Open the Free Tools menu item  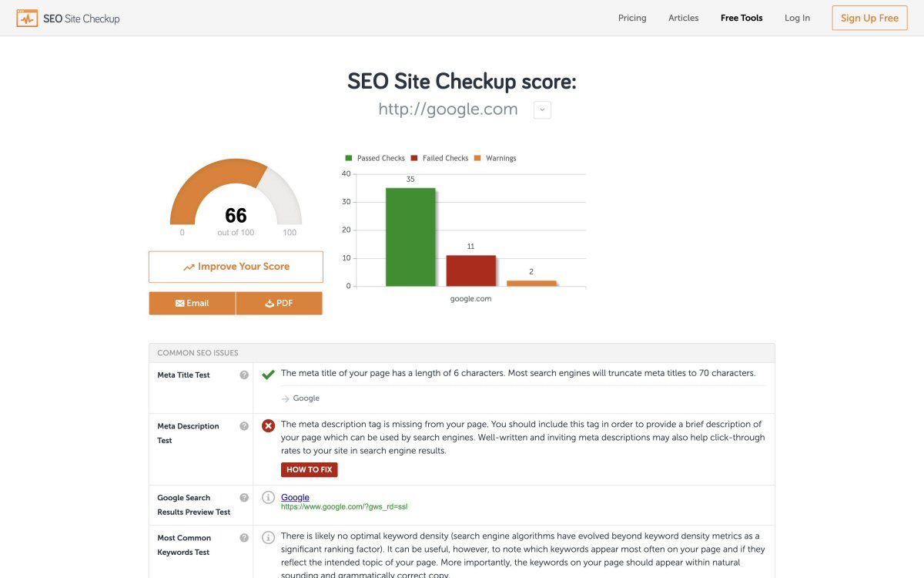742,18
